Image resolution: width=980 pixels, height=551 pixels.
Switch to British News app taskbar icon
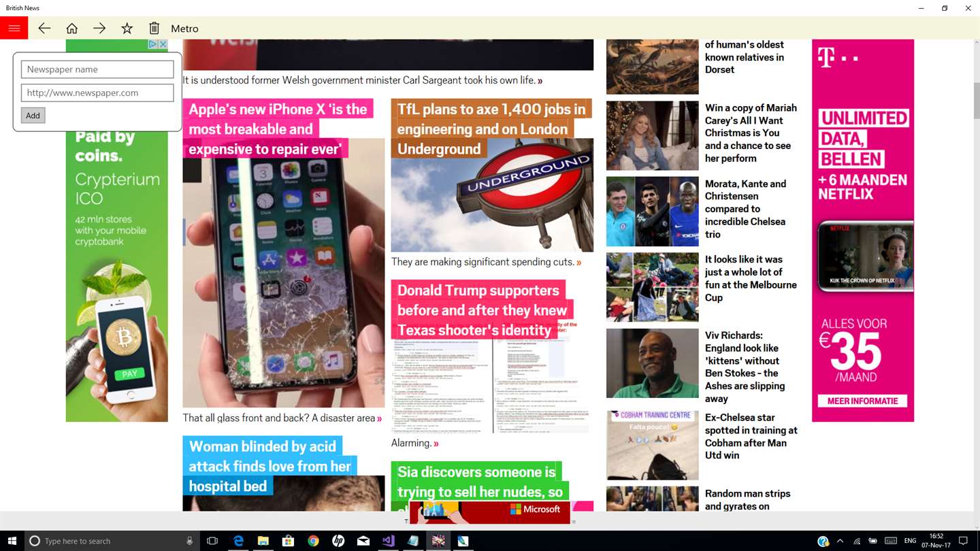[438, 541]
